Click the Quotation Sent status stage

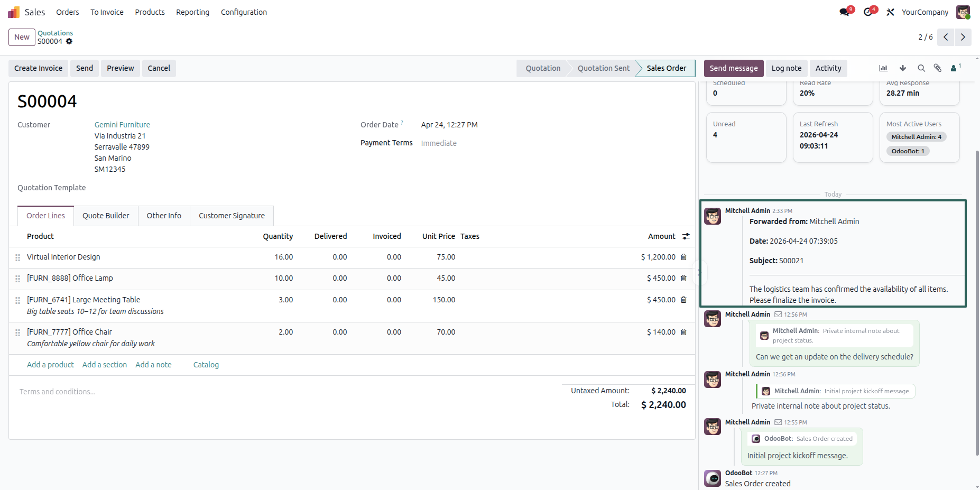point(604,68)
